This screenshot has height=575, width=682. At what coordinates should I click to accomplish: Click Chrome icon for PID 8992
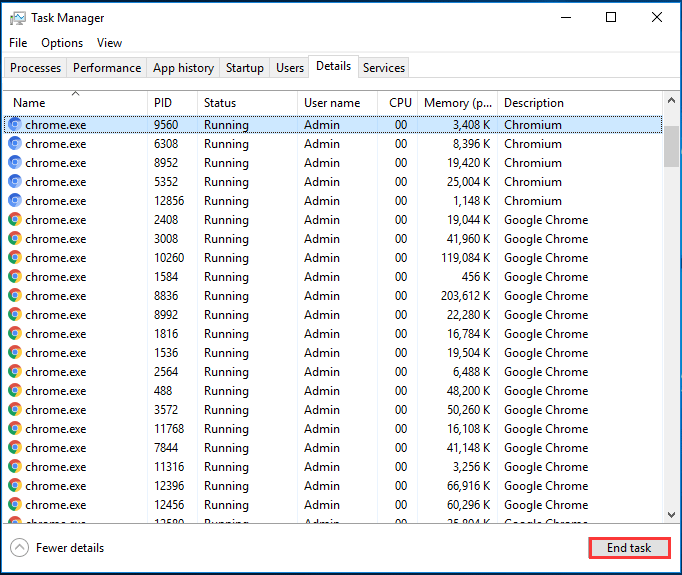click(x=15, y=314)
